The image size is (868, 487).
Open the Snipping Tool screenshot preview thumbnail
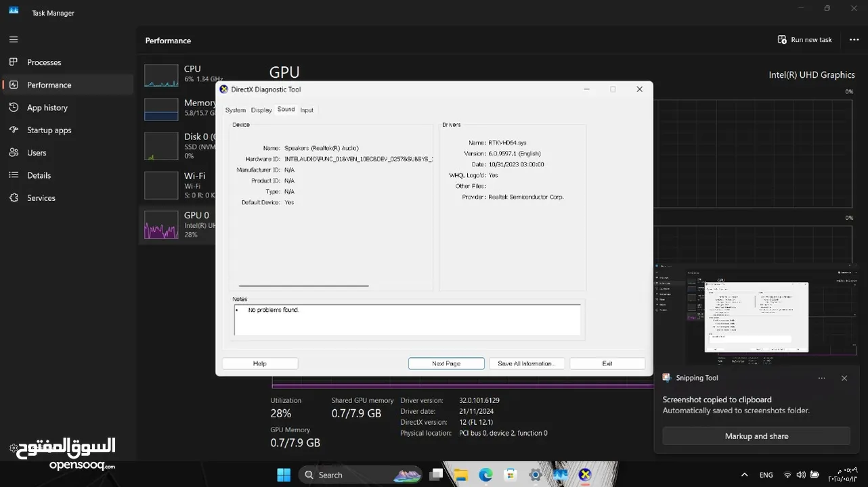click(x=757, y=315)
